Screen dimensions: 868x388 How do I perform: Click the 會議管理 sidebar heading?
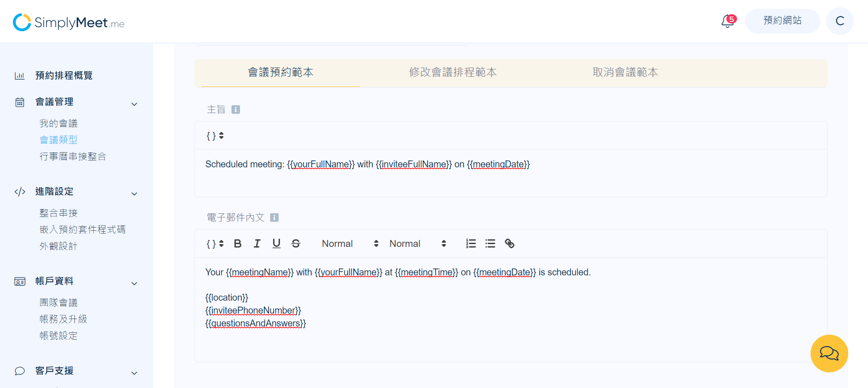[54, 102]
